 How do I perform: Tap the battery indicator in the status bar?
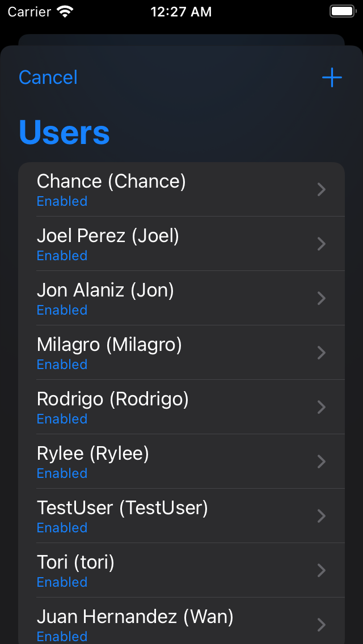[x=342, y=10]
